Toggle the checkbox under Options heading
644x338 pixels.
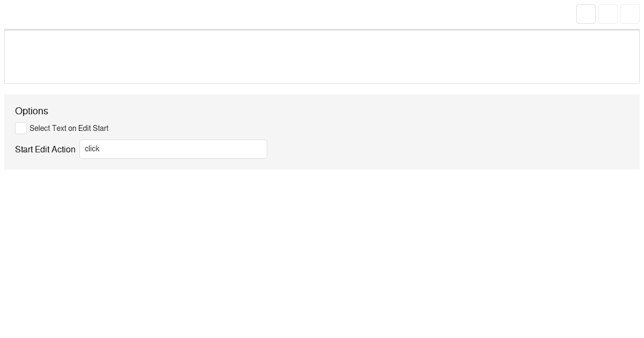point(21,128)
